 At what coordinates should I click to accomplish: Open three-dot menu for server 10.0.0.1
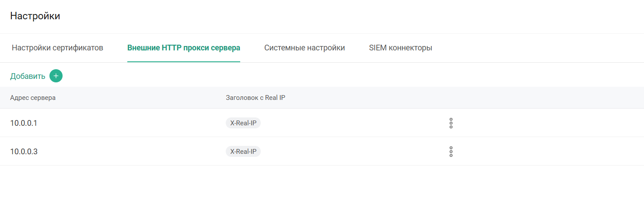451,123
